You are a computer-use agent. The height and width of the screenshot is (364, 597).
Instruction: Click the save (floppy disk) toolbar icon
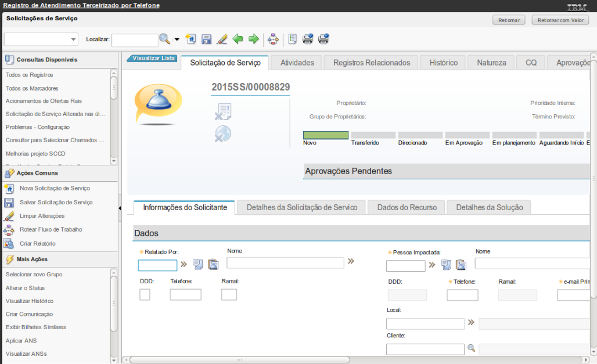[x=206, y=39]
